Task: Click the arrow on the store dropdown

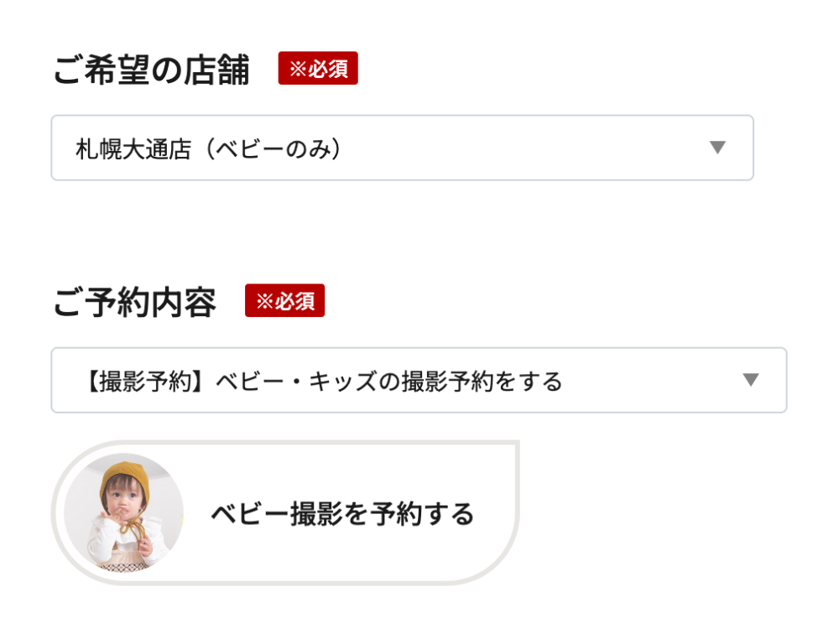Action: 717,148
